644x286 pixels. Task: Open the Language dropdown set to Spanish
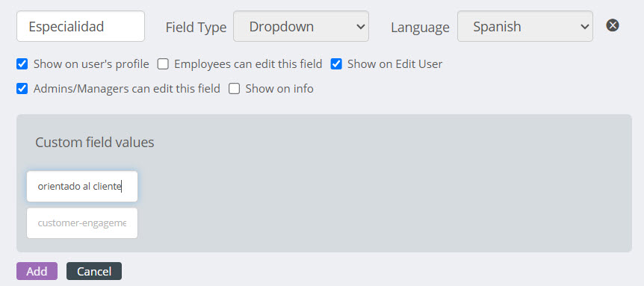525,26
